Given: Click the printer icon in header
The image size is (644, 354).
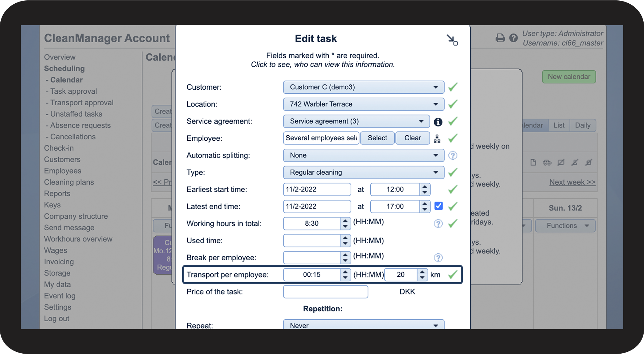Looking at the screenshot, I should pos(500,38).
